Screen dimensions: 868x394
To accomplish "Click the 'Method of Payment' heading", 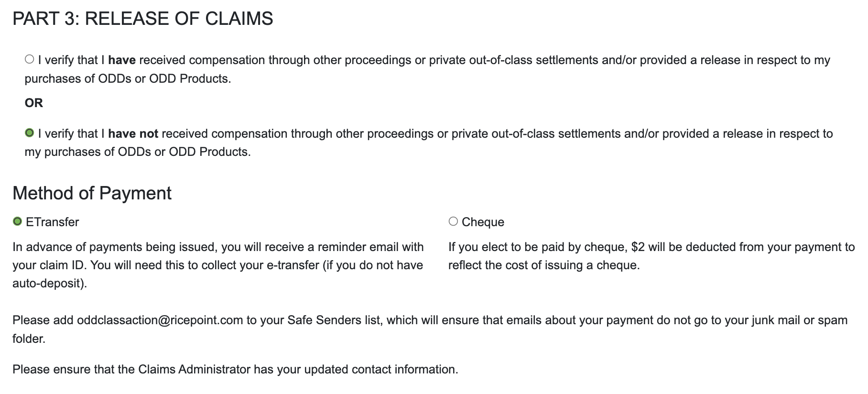I will point(92,193).
